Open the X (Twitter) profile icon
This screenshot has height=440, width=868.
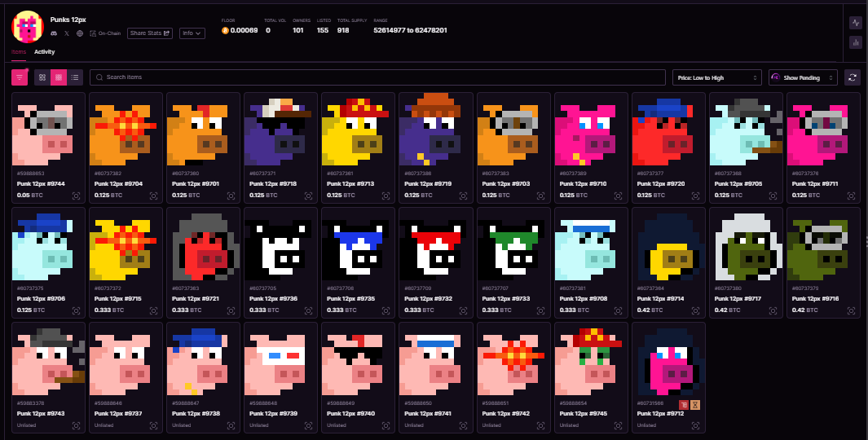click(x=67, y=33)
